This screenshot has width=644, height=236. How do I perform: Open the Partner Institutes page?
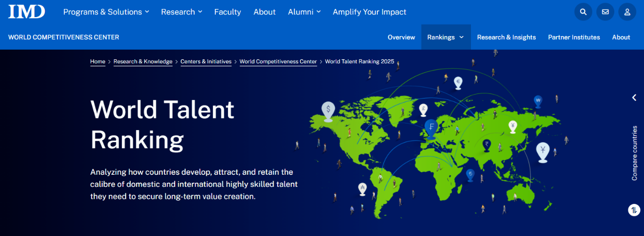574,37
